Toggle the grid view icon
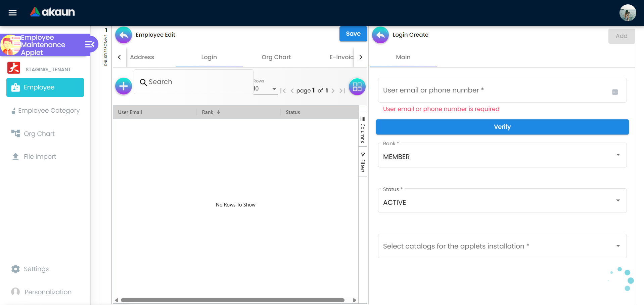 [357, 87]
